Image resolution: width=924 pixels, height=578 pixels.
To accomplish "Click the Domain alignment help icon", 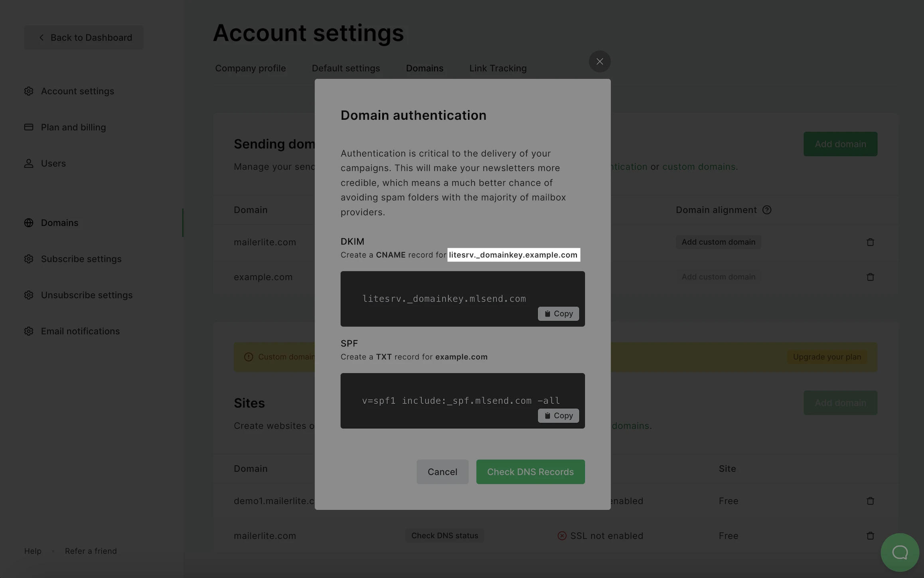I will [x=766, y=210].
